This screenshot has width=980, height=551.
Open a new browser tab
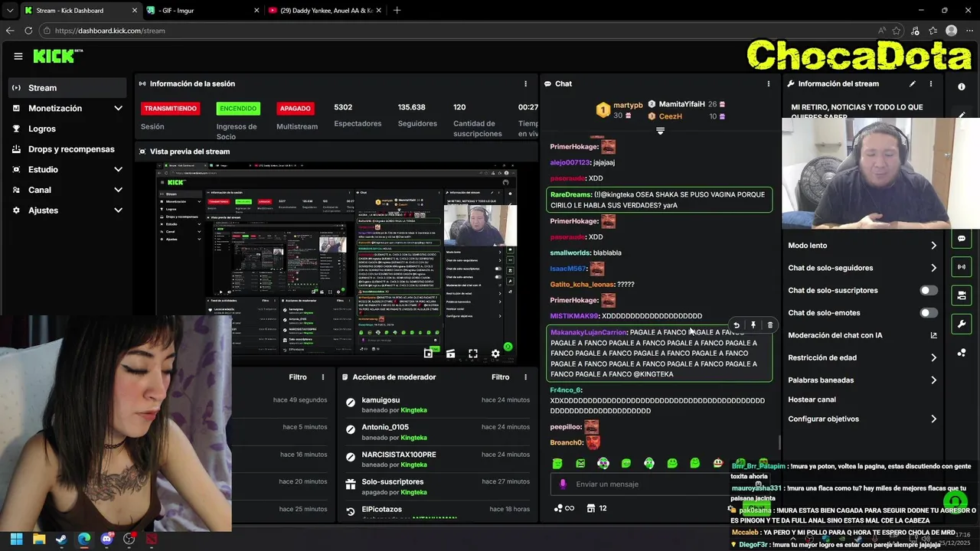(397, 10)
